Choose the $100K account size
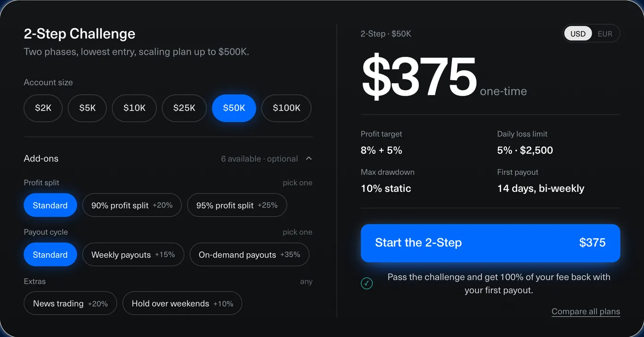This screenshot has height=337, width=644. click(287, 108)
